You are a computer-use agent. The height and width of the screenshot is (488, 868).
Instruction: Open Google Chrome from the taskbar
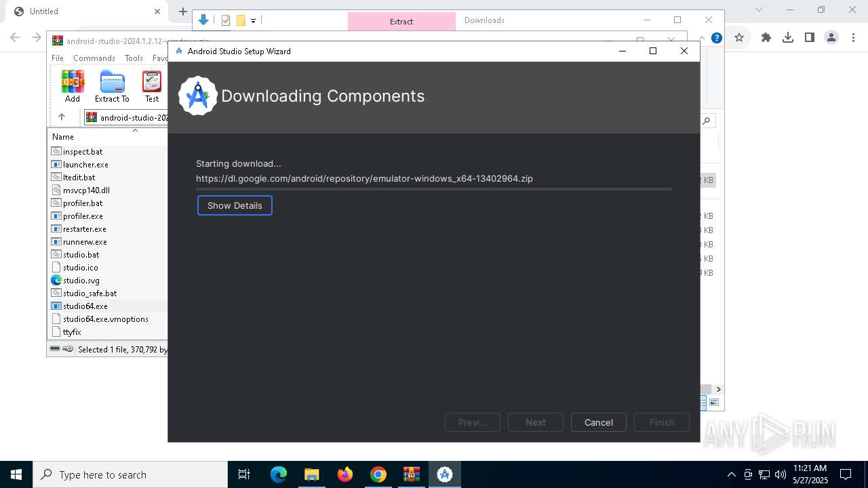(378, 474)
